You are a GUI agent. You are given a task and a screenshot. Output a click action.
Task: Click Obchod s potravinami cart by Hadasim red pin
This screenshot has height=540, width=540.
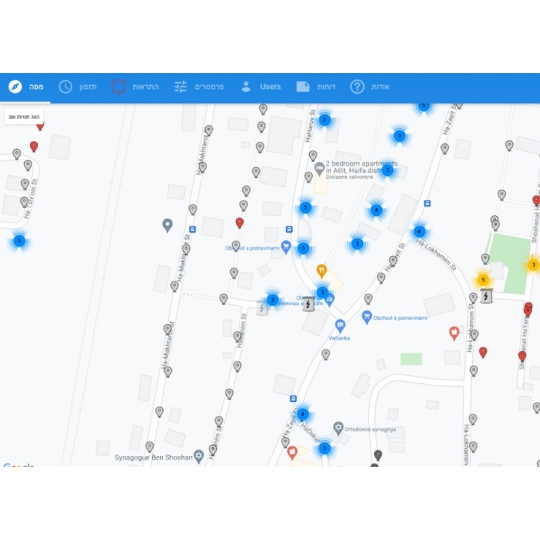pyautogui.click(x=285, y=247)
